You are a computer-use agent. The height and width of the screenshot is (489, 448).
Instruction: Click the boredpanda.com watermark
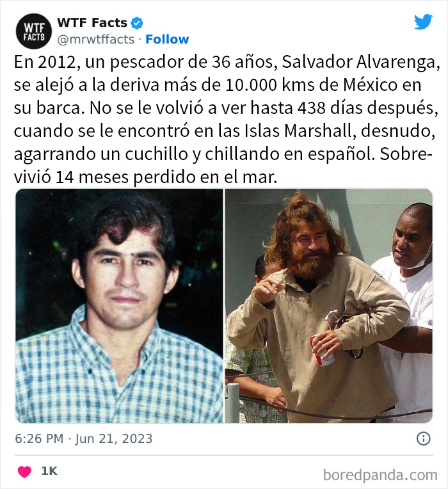[380, 475]
